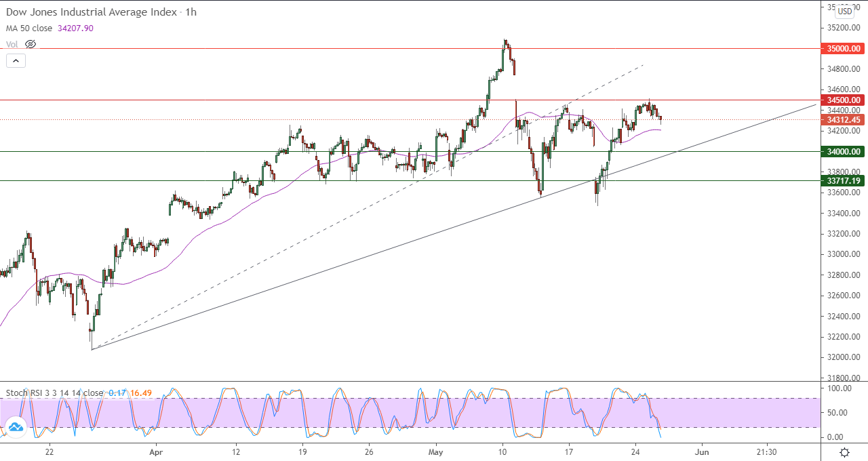Screen dimensions: 868x461
Task: Click the 24 date label on time axis
Action: (x=635, y=452)
